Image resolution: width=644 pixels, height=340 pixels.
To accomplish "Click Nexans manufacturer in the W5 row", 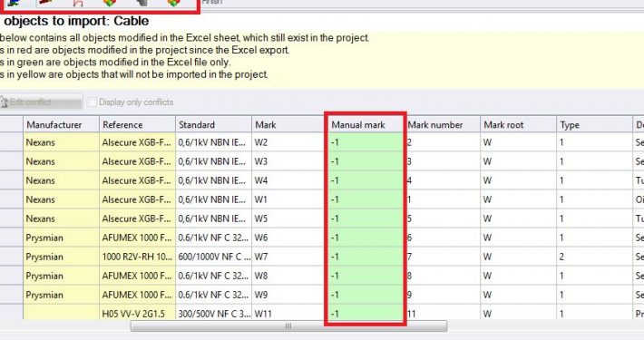I will tap(61, 219).
